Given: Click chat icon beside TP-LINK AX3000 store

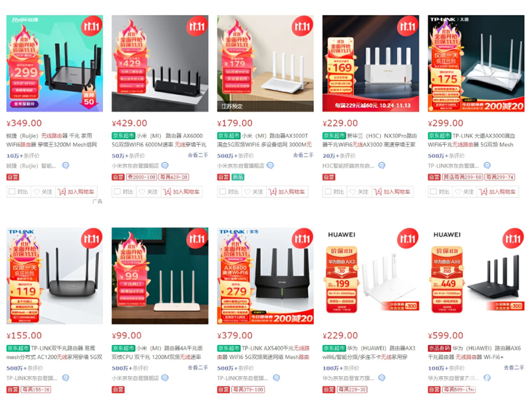Looking at the screenshot, I should pyautogui.click(x=487, y=166).
